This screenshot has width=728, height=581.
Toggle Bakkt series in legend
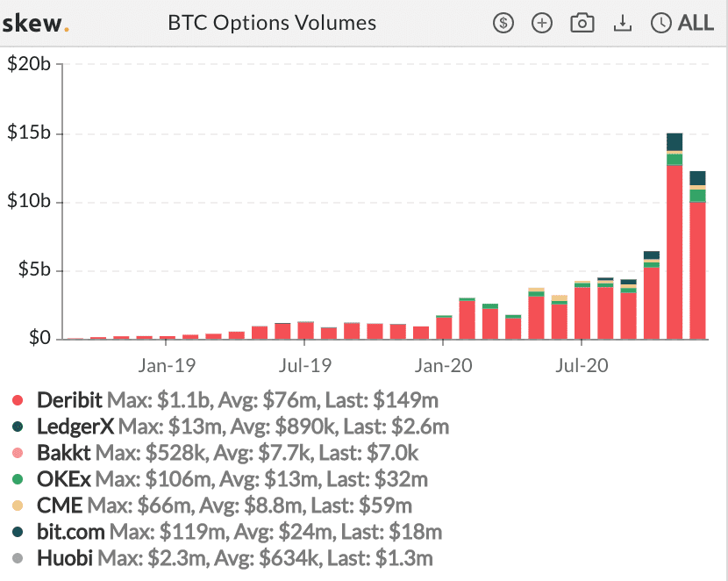click(x=216, y=453)
